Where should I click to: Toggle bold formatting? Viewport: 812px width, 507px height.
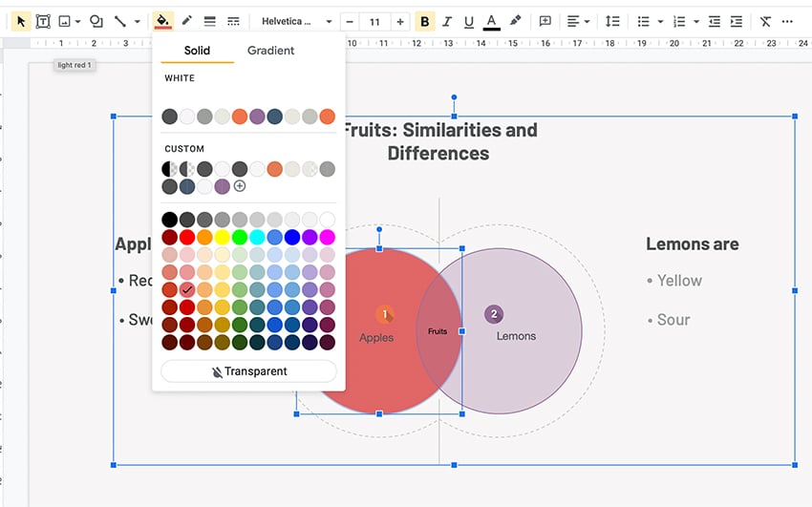425,21
